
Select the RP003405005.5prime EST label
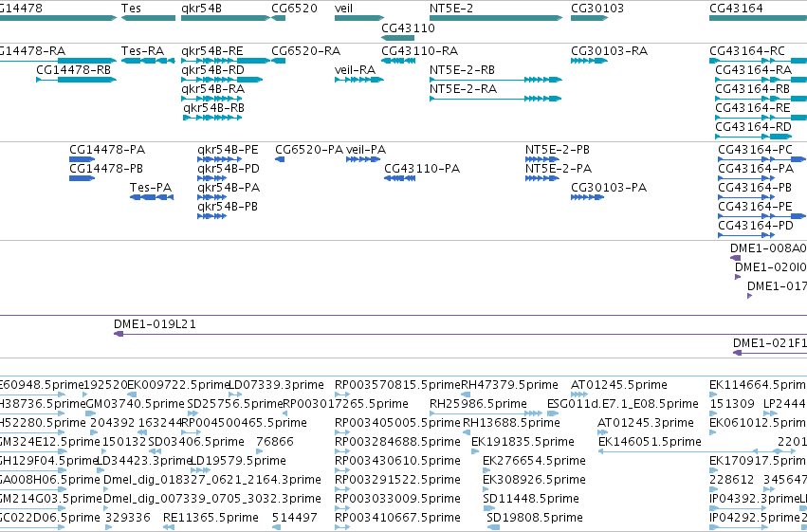(x=397, y=423)
